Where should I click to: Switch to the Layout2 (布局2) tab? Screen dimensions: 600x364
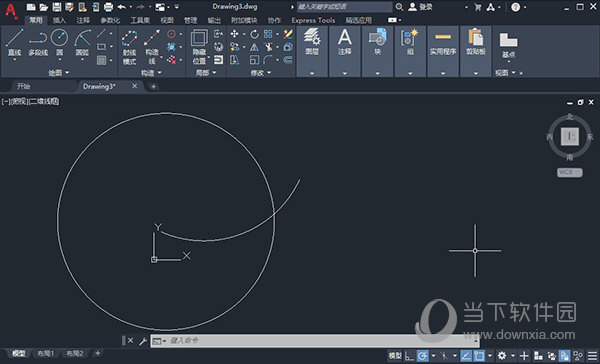click(x=75, y=353)
